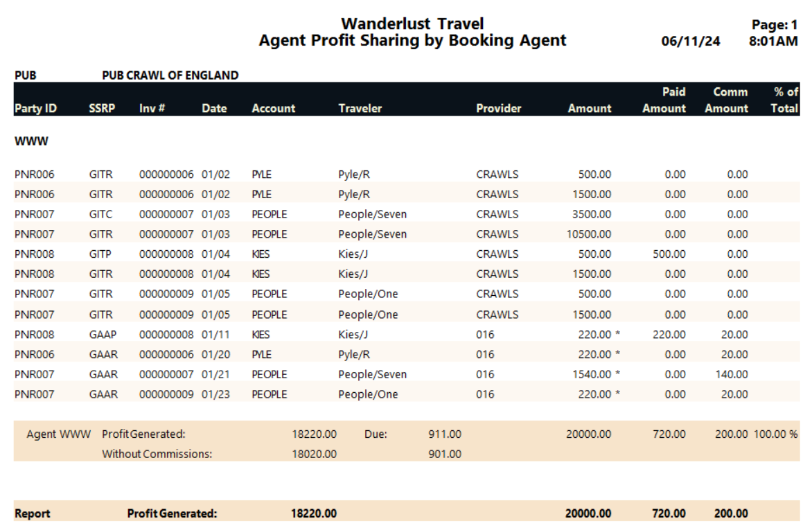The width and height of the screenshot is (812, 530).
Task: Click the 10500.00 amount value
Action: 589,234
